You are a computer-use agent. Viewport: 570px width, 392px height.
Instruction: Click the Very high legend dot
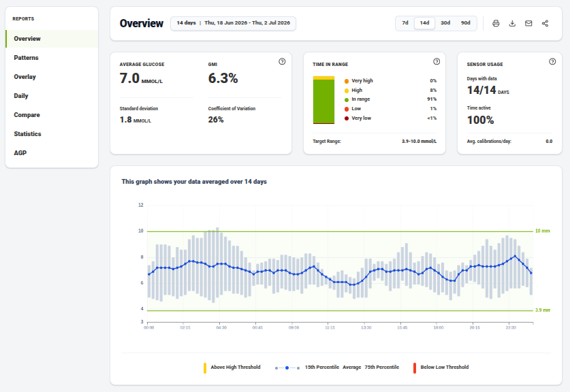[x=347, y=81]
